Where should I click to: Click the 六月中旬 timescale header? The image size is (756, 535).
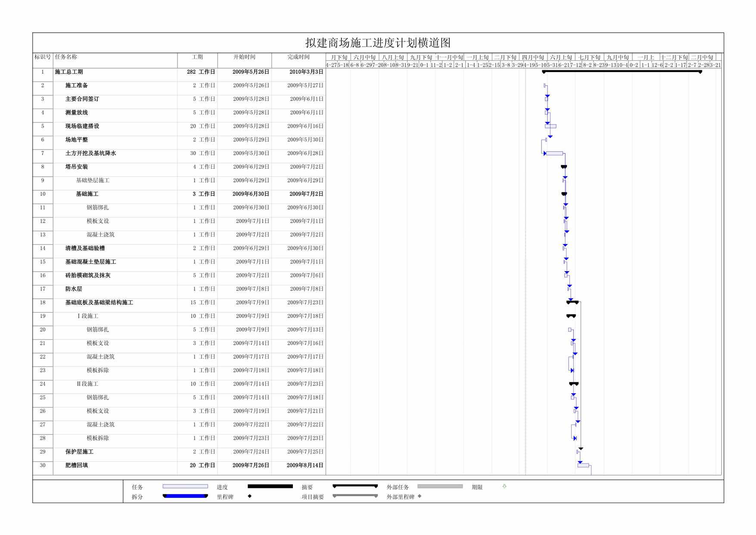[364, 57]
